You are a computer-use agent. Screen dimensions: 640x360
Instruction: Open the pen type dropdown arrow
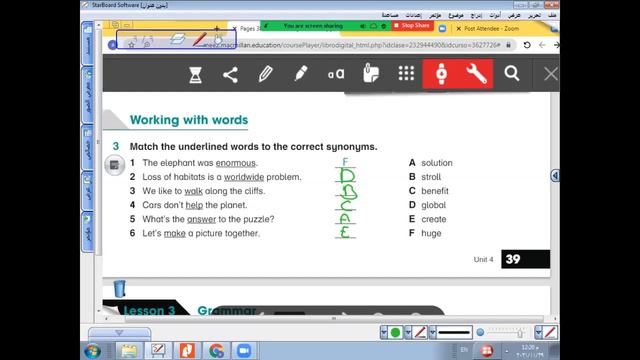(408, 333)
